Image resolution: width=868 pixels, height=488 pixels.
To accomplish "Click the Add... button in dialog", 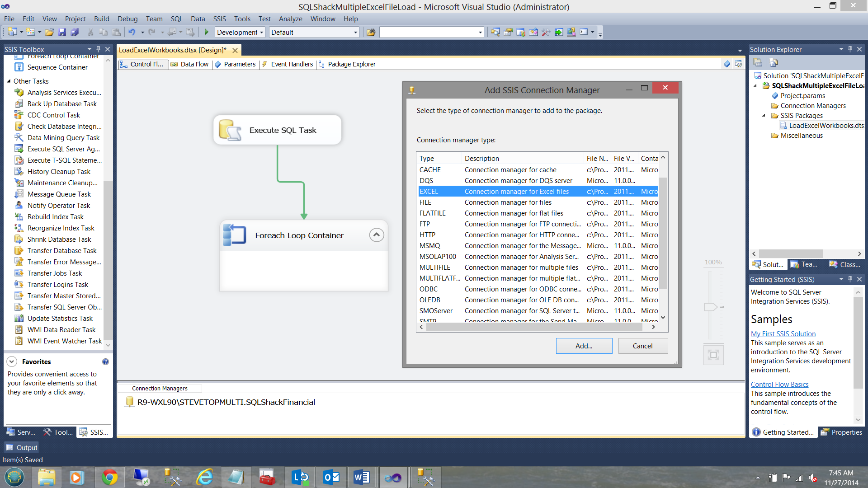I will coord(584,346).
